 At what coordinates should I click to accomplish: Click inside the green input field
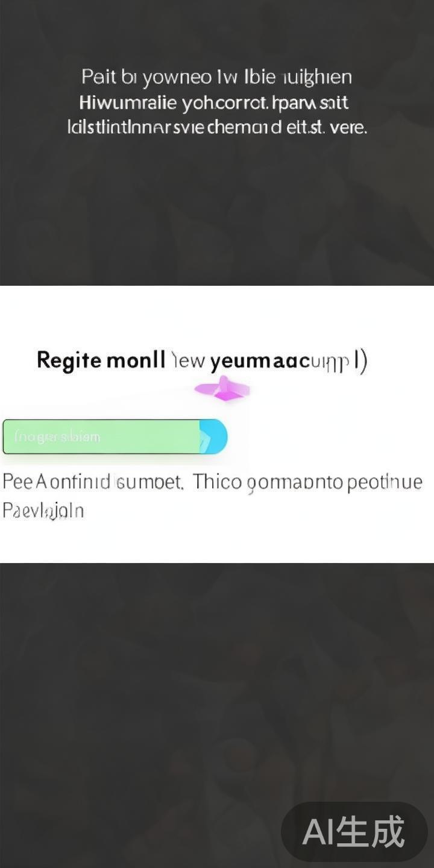pyautogui.click(x=102, y=437)
